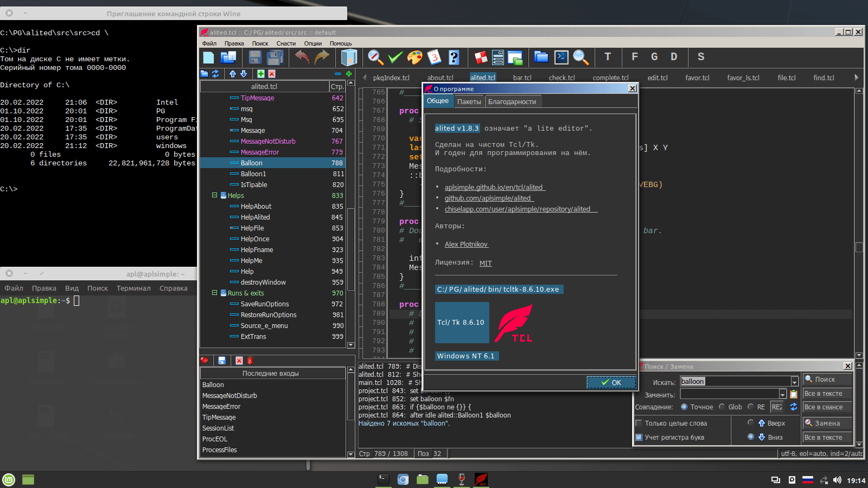
Task: Enable the Только целые слова checkbox
Action: coord(639,423)
